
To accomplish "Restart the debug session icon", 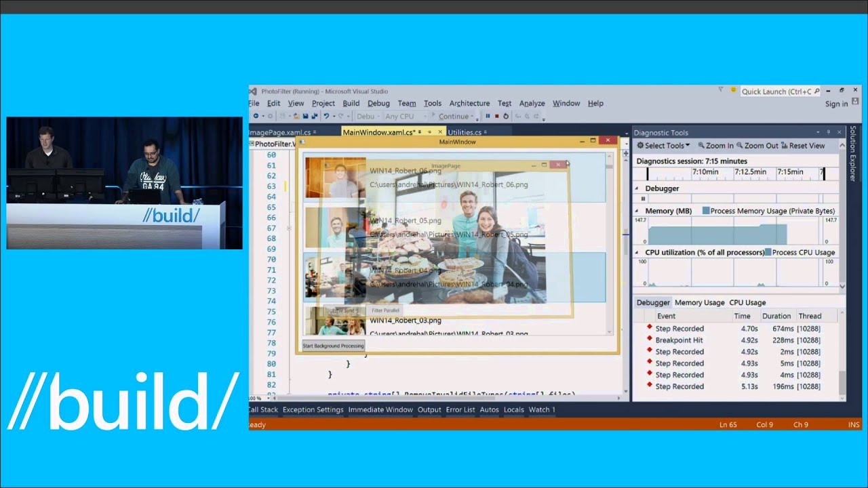I will point(506,116).
